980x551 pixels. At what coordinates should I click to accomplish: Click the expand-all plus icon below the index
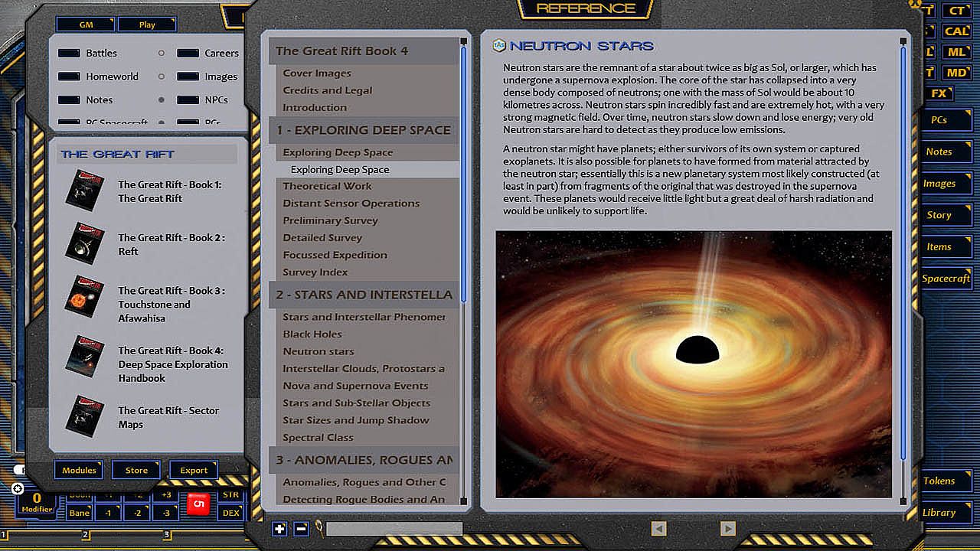coord(279,529)
